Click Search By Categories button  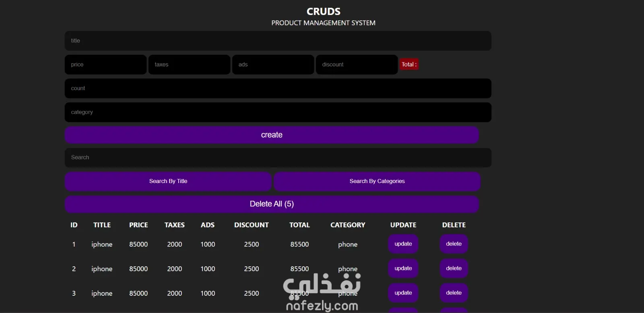pyautogui.click(x=377, y=181)
